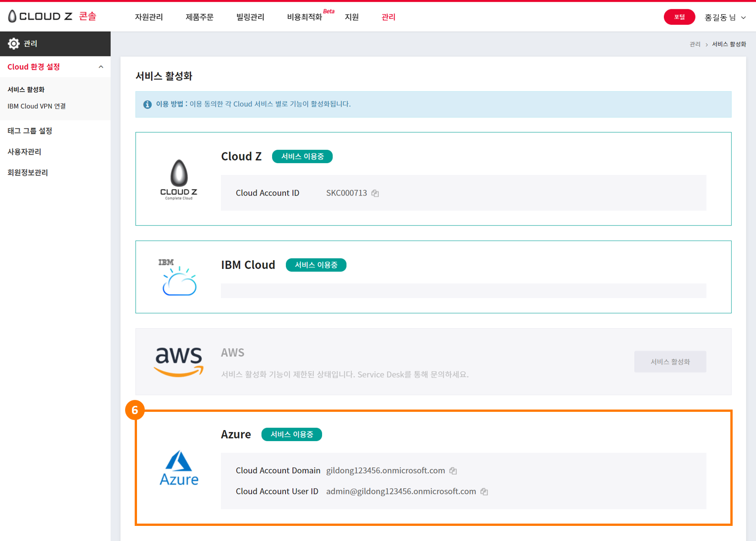756x541 pixels.
Task: Click the Cloud Z console logo
Action: pos(52,16)
